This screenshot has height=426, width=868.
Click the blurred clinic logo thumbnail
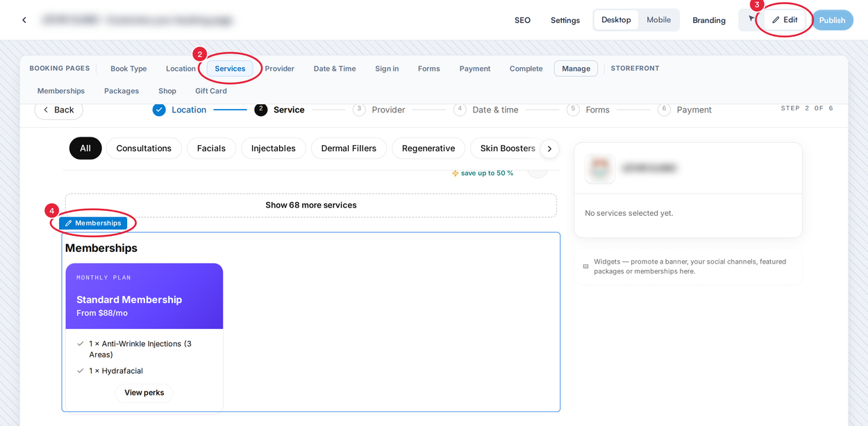point(600,168)
